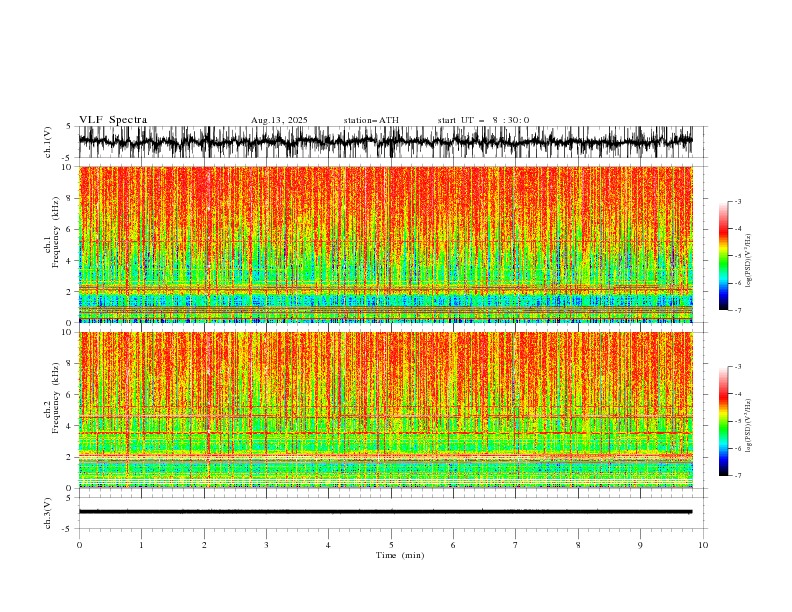
Task: Click the time axis tick label "1"
Action: (x=141, y=545)
